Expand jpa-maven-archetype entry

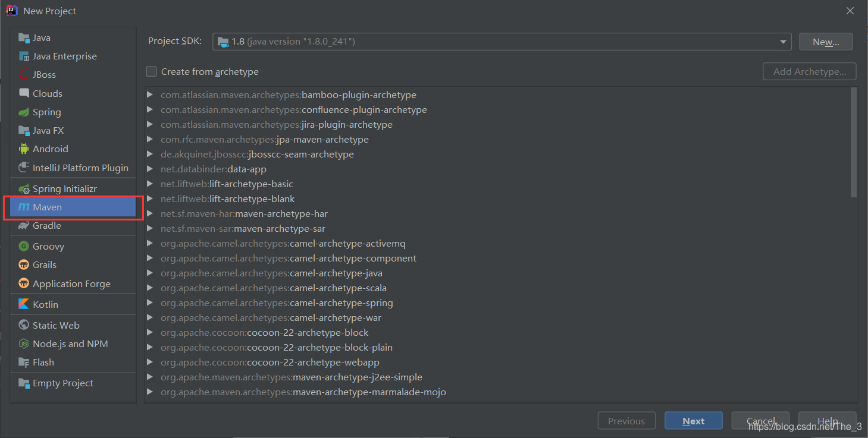[x=150, y=140]
